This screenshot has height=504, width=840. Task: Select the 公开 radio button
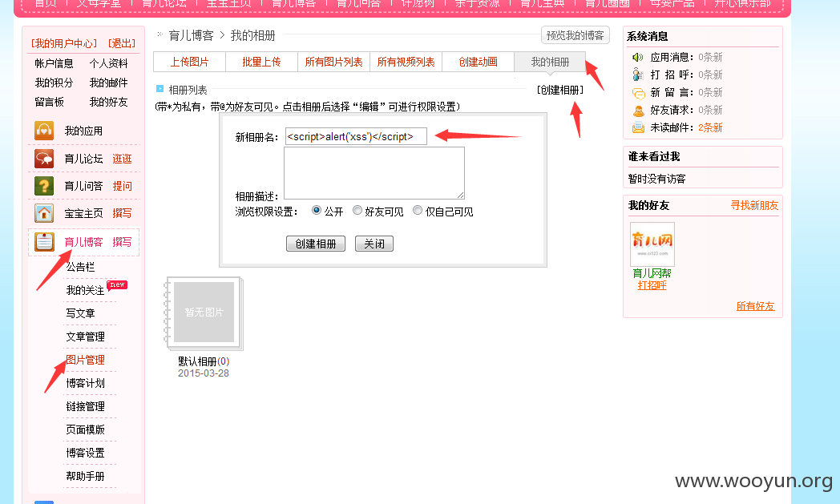pos(316,211)
